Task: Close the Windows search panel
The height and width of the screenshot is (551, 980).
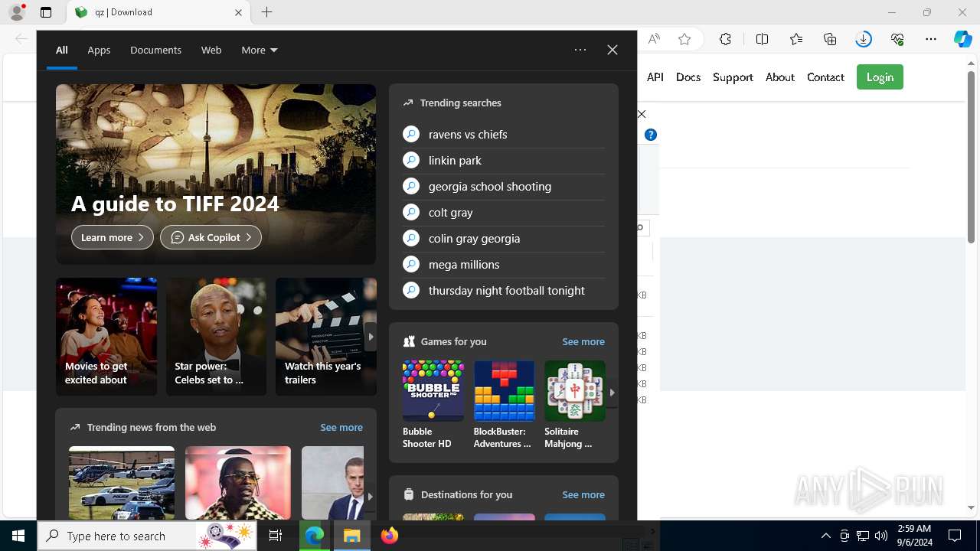Action: [612, 50]
